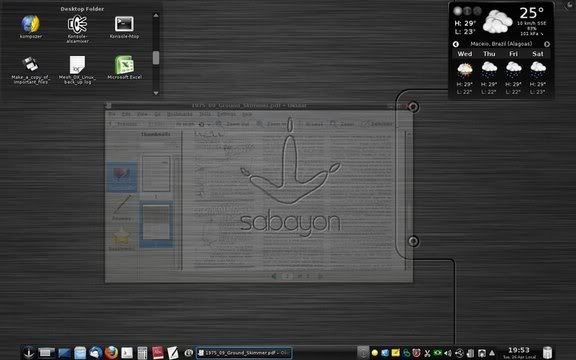Click the Brazil flag keyboard layout icon

(x=438, y=353)
